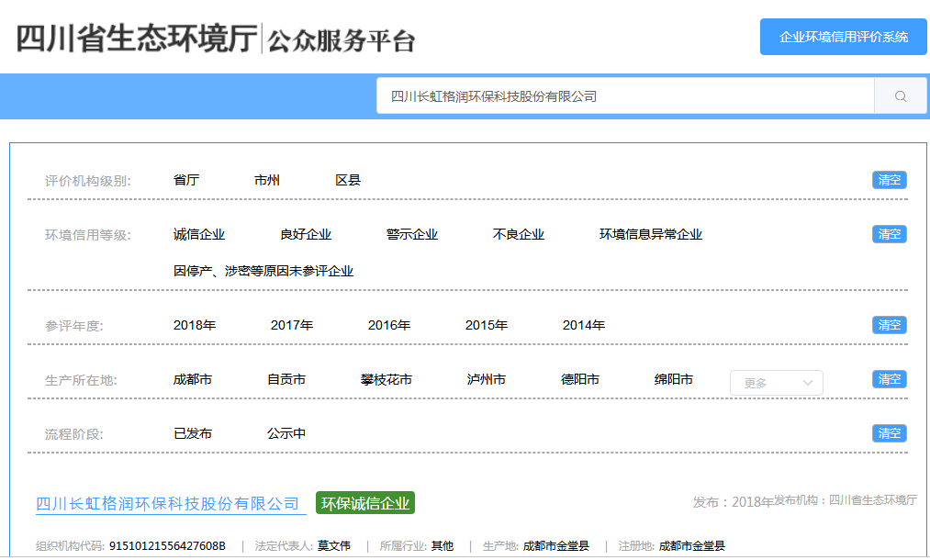Open 四川长虹格润环保科技股份有限公司 company details

(x=167, y=502)
